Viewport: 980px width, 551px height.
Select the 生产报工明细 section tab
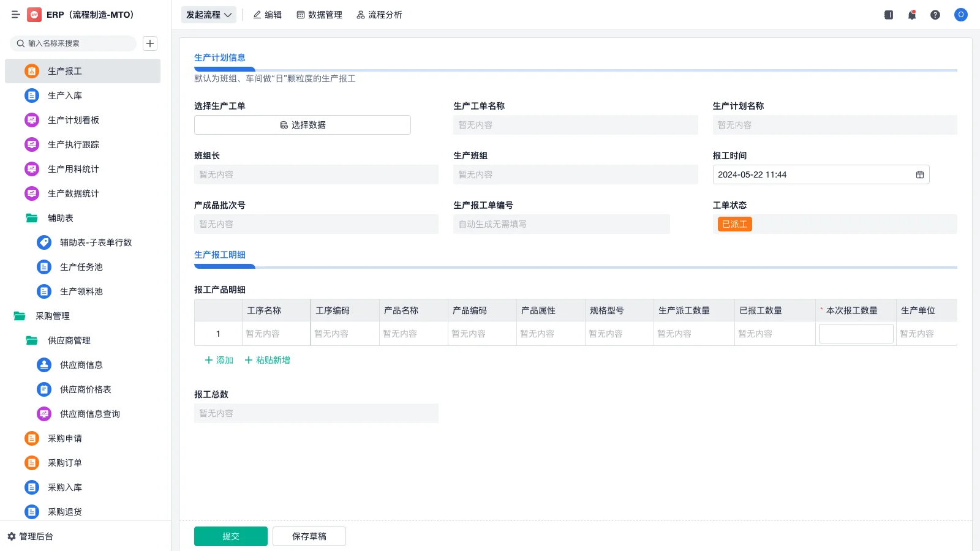(x=220, y=255)
